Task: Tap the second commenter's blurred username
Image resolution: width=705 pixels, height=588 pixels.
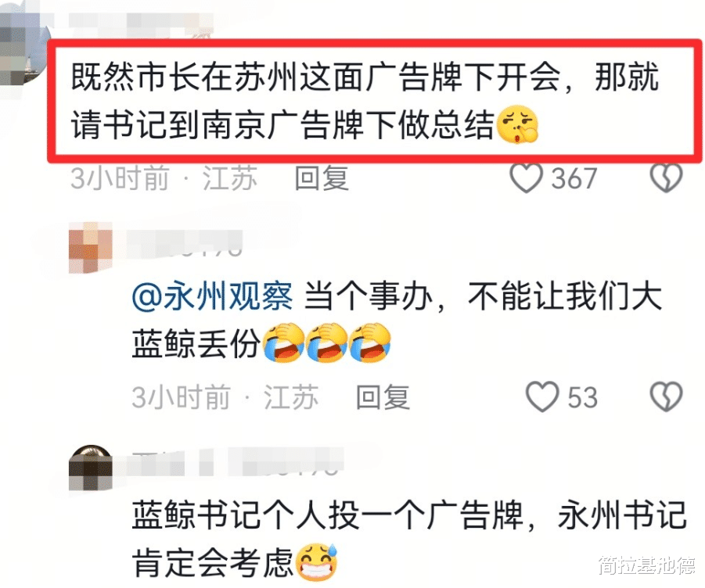Action: (x=185, y=243)
